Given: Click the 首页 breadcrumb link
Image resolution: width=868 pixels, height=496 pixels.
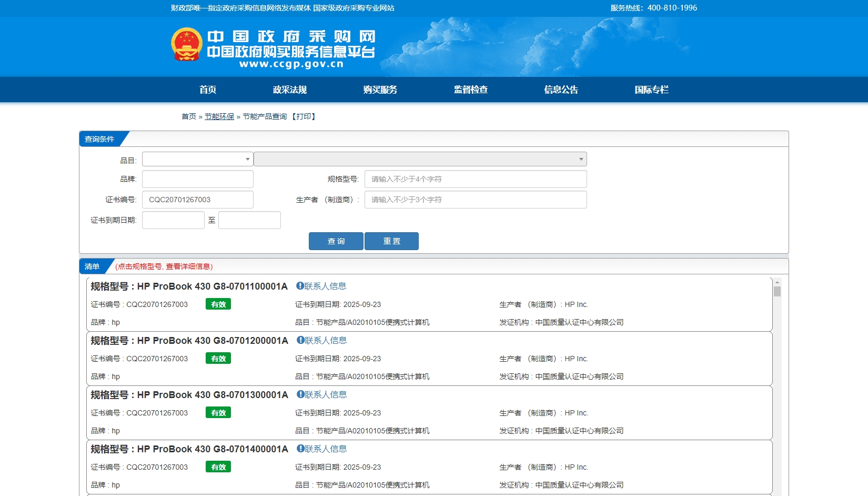Looking at the screenshot, I should (x=189, y=116).
